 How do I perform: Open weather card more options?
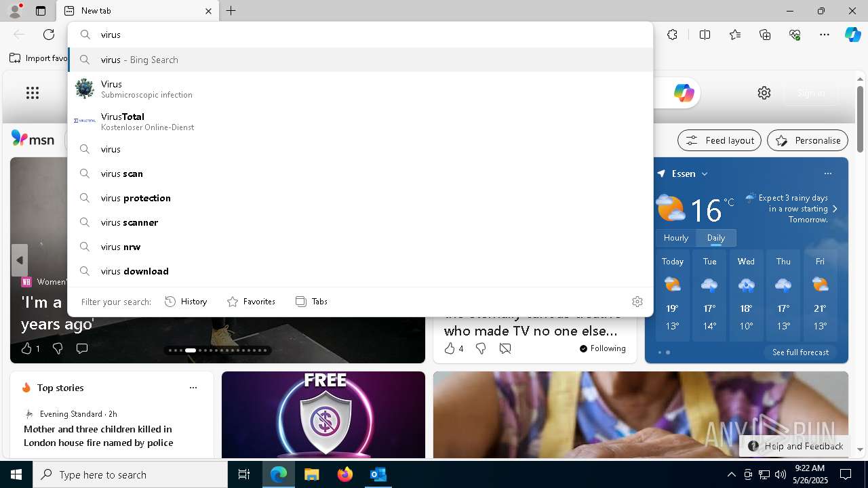(828, 174)
